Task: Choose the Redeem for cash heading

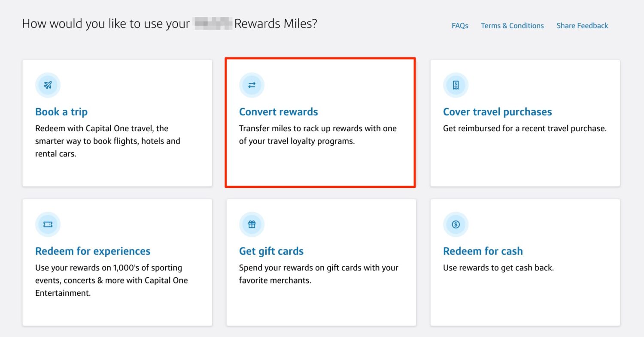Action: point(483,251)
